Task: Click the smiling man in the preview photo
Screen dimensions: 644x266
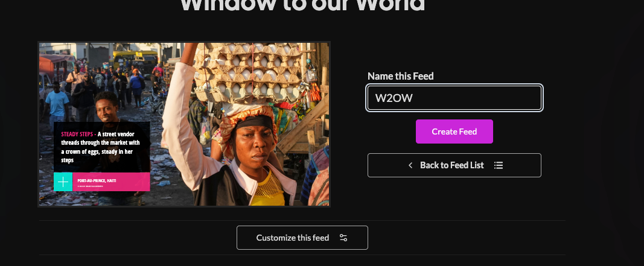Action: tap(107, 107)
